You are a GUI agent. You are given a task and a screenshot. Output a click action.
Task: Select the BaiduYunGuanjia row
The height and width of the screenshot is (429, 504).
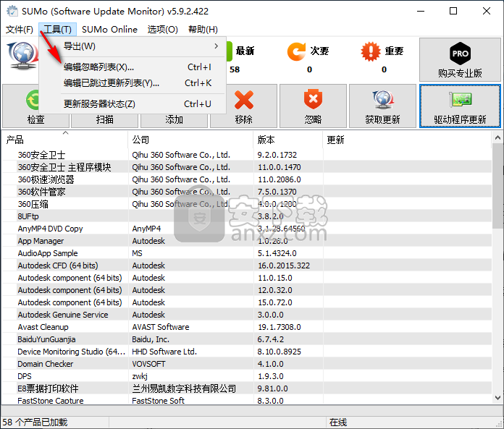pos(247,339)
